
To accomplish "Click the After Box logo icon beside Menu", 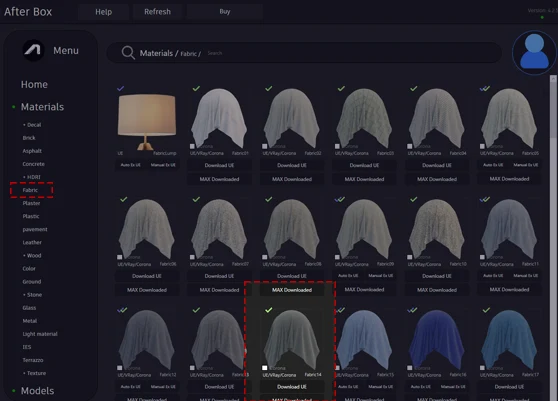I will (x=33, y=50).
